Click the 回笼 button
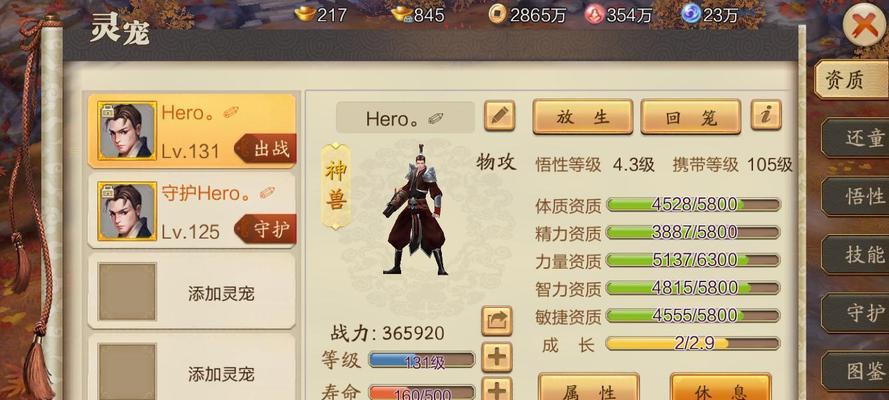The height and width of the screenshot is (400, 889). pos(691,117)
